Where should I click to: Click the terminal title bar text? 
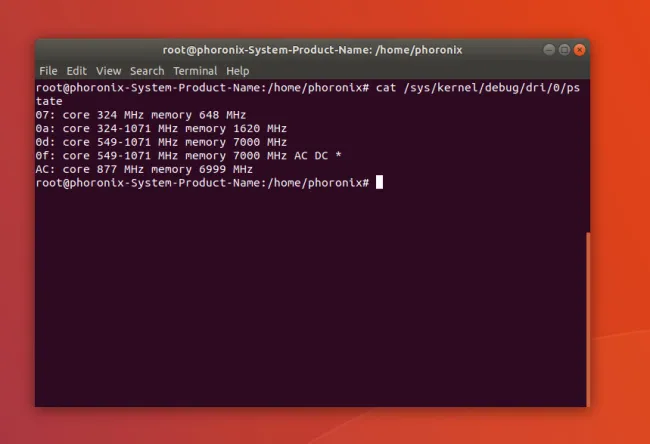[x=312, y=50]
